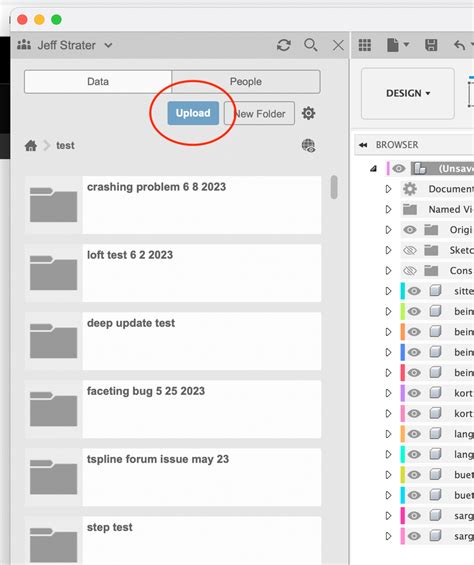Expand the Construction node triangle
Viewport: 474px width, 565px height.
[388, 271]
